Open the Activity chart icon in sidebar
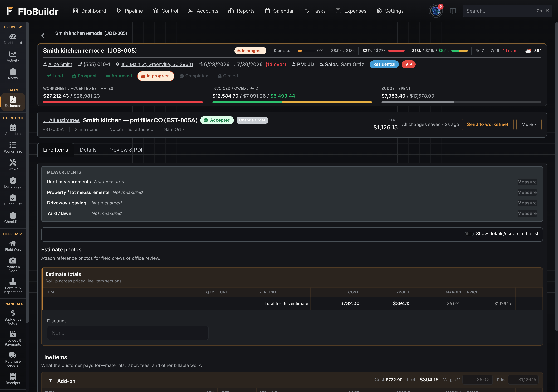558x392 pixels. point(13,54)
